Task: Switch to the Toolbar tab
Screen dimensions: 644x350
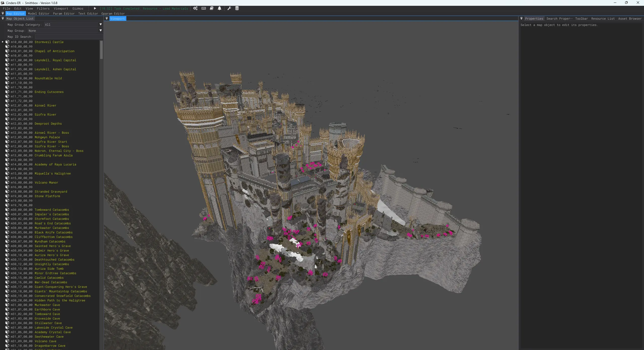Action: pos(581,19)
